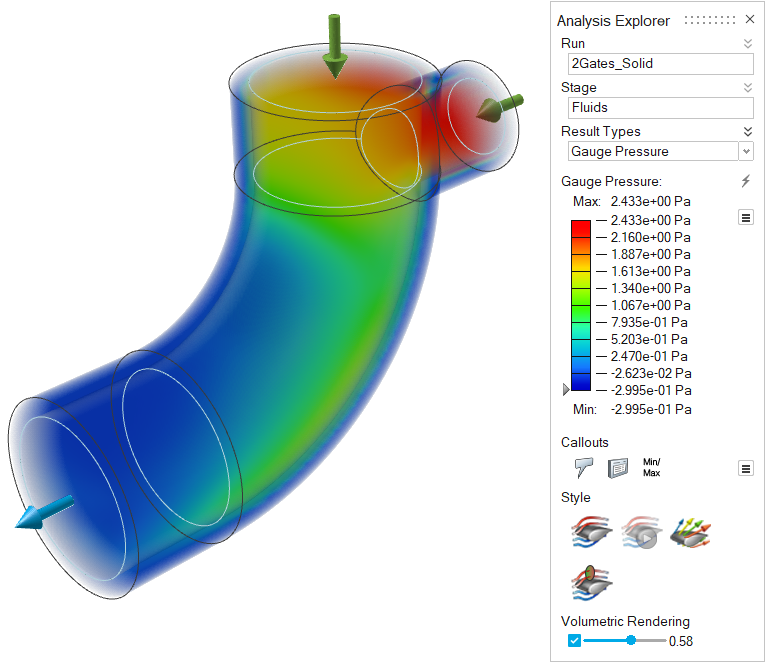Open the Callouts options menu
Image resolution: width=766 pixels, height=663 pixels.
(745, 468)
